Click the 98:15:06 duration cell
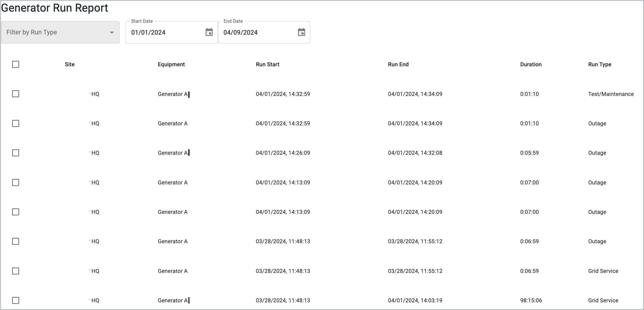644x310 pixels. [x=531, y=301]
